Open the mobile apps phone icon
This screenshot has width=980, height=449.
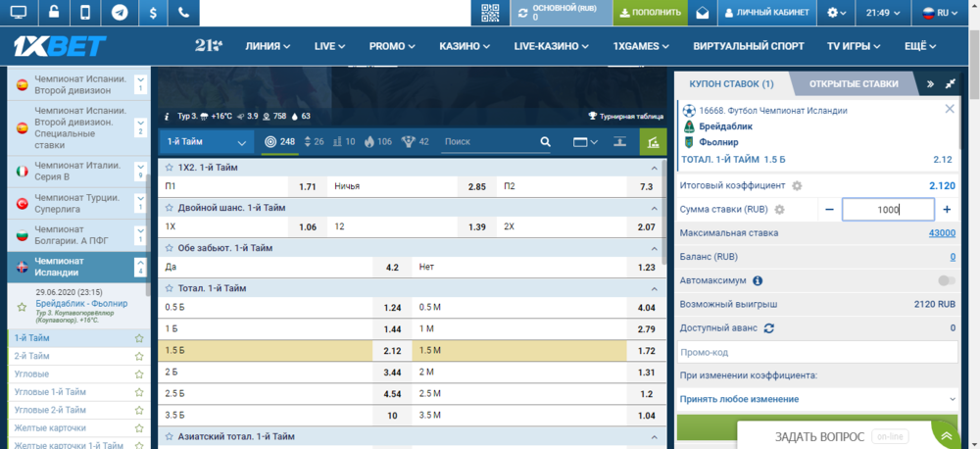85,13
